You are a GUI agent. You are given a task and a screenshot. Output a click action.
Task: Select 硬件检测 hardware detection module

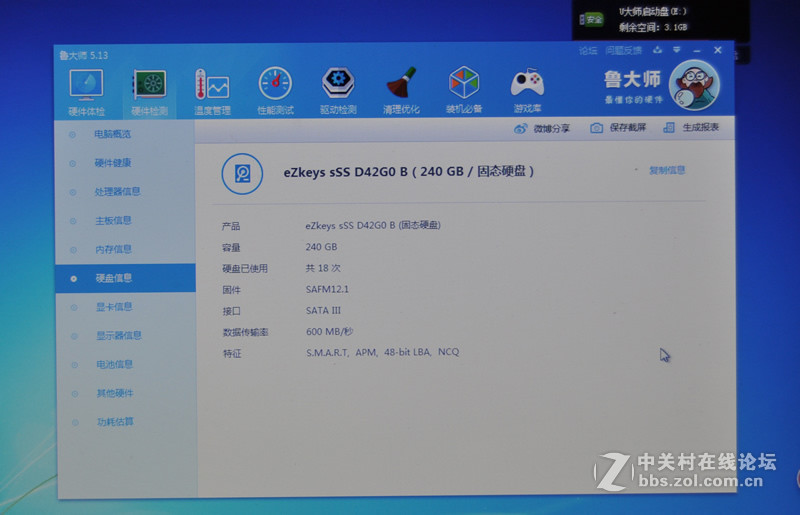click(149, 92)
